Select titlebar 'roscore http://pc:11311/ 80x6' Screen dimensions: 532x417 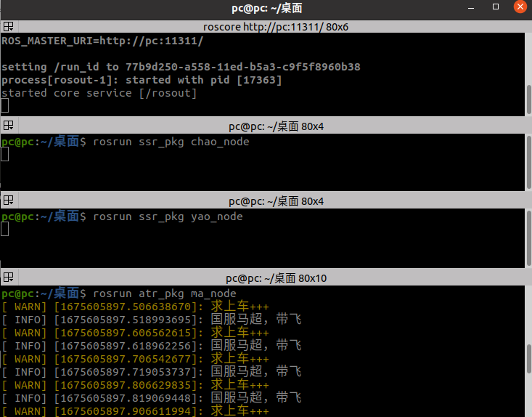click(276, 27)
